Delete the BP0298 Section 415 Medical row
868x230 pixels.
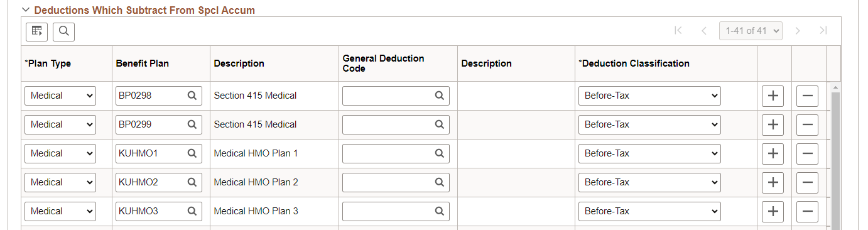click(808, 96)
